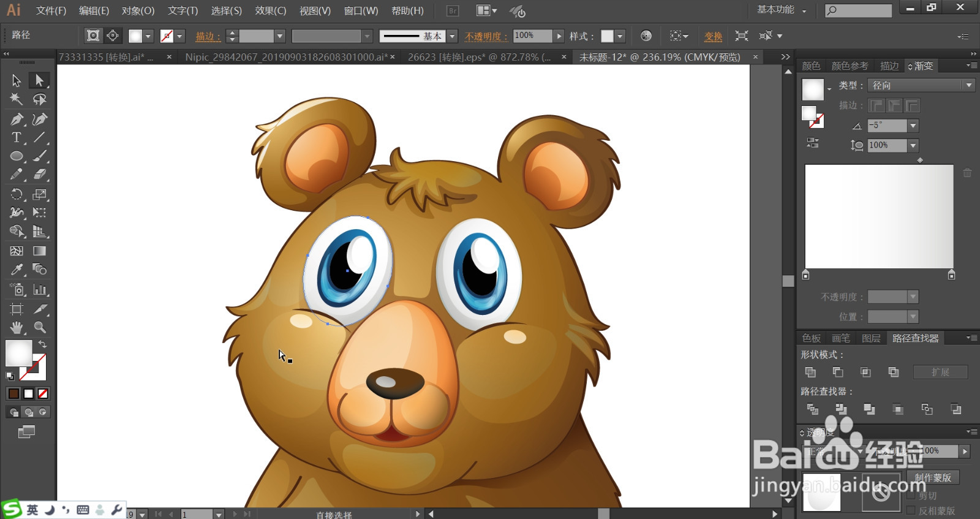Open the 基本 brush definition dropdown
980x519 pixels.
pos(452,36)
